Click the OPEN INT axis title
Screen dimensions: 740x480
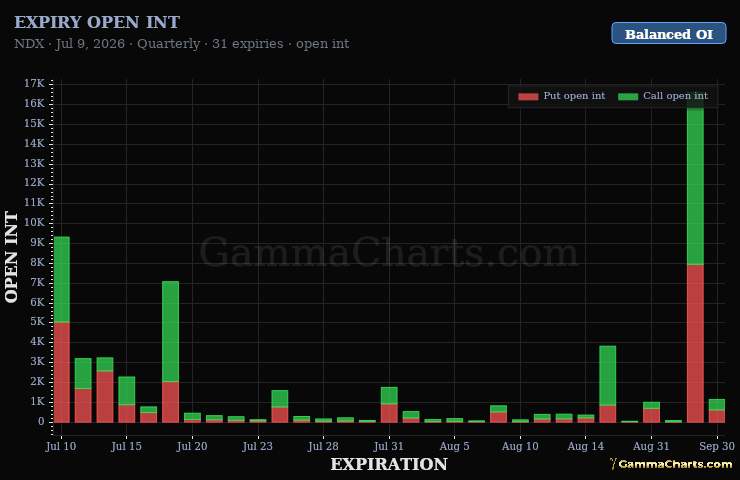click(x=11, y=257)
